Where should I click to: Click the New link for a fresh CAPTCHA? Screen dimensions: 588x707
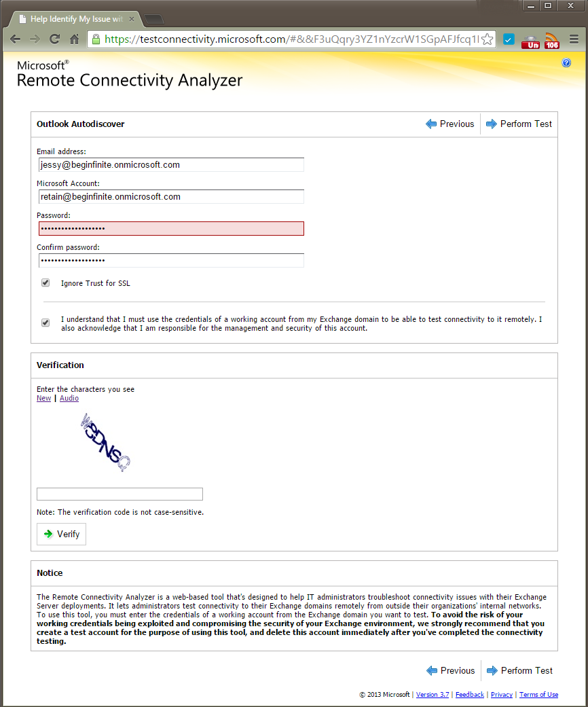click(43, 398)
